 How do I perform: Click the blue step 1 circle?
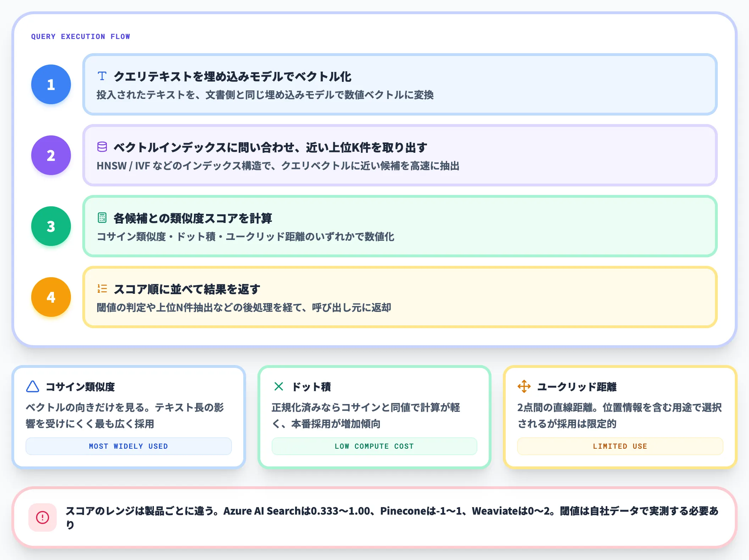point(51,84)
